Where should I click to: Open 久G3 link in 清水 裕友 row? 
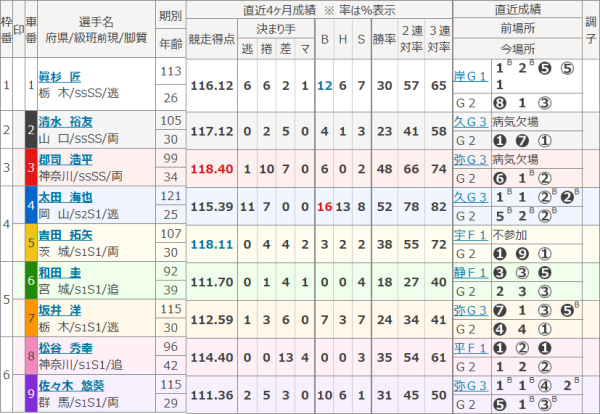(470, 122)
